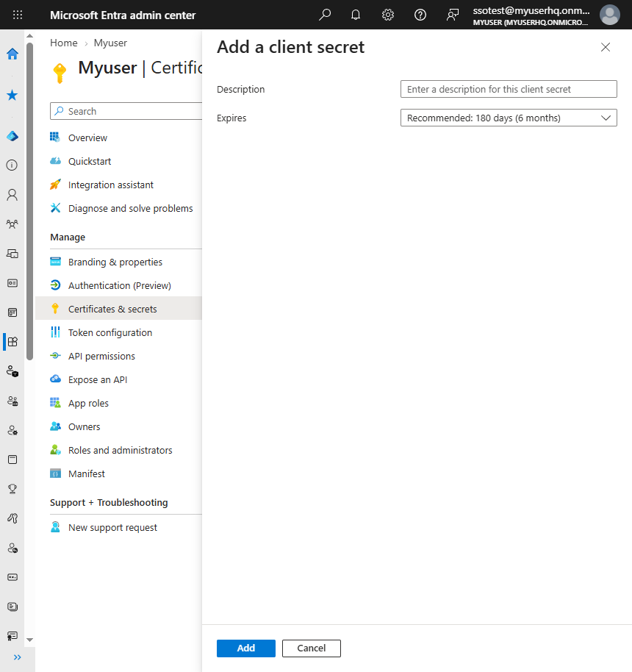Click the ssotest account name text
Image resolution: width=632 pixels, height=672 pixels.
pyautogui.click(x=531, y=11)
